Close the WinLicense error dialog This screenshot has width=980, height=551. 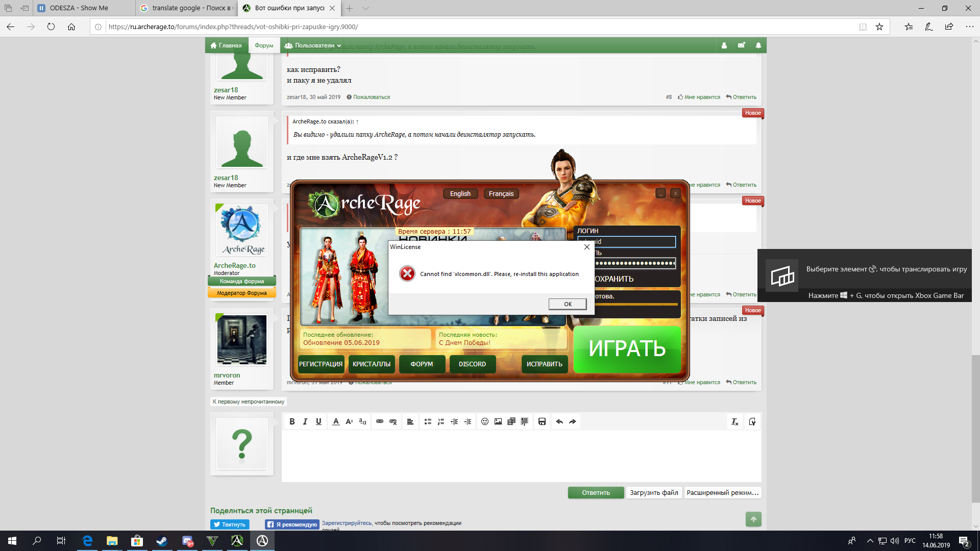coord(587,247)
